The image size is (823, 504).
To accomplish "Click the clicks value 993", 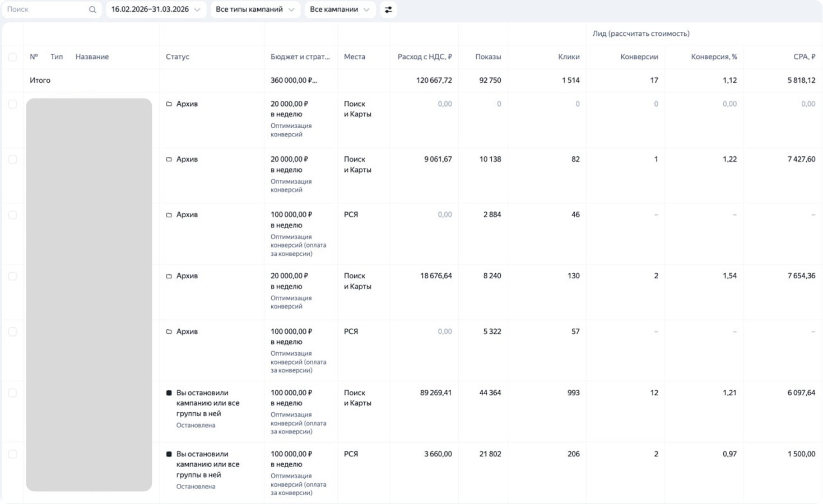I will (573, 393).
